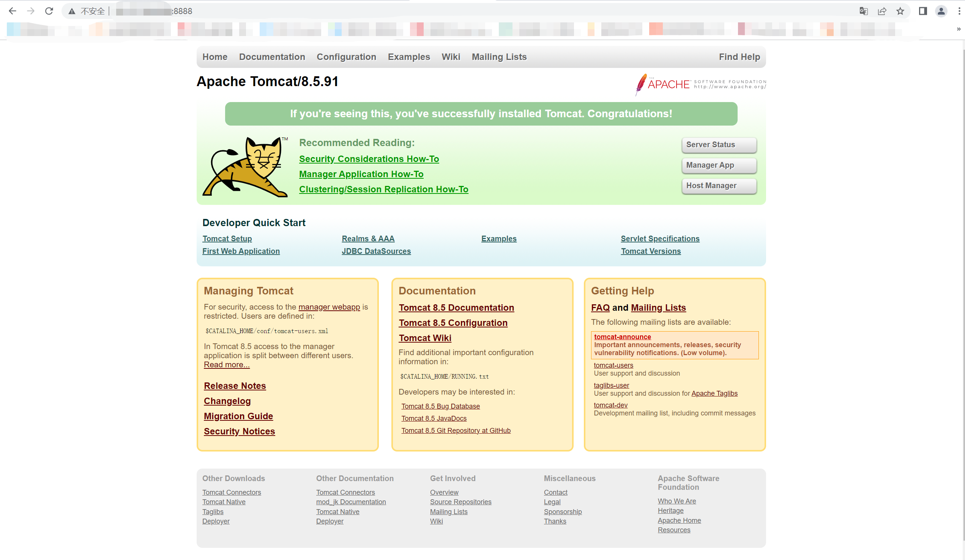Screen dimensions: 965x560
Task: Bookmark this page with star icon
Action: [900, 11]
